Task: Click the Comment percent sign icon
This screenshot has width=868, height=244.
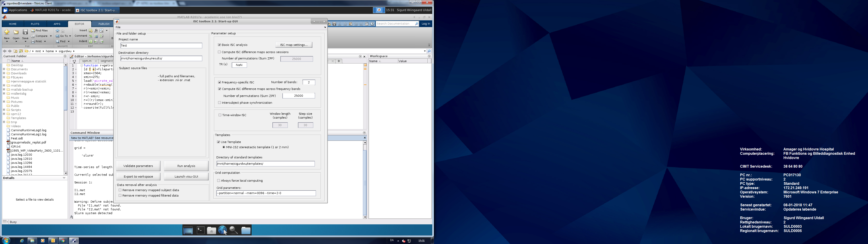Action: [90, 36]
